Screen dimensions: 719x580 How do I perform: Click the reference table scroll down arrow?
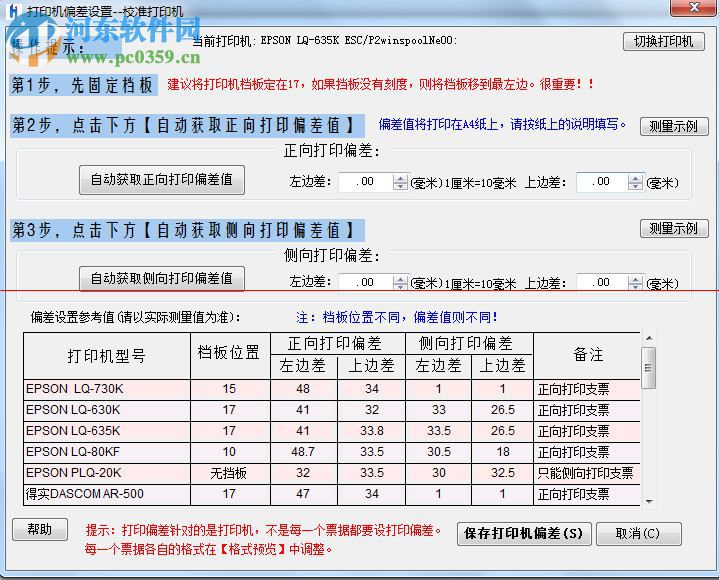pyautogui.click(x=649, y=501)
